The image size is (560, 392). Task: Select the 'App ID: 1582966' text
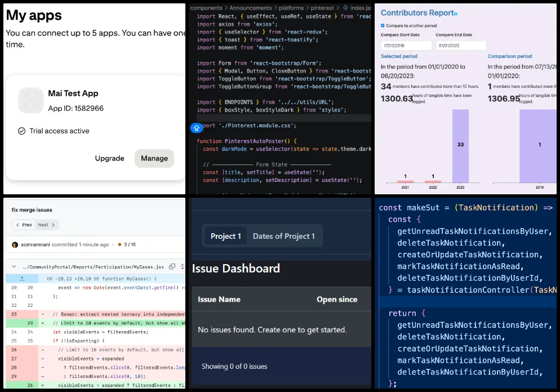[75, 108]
